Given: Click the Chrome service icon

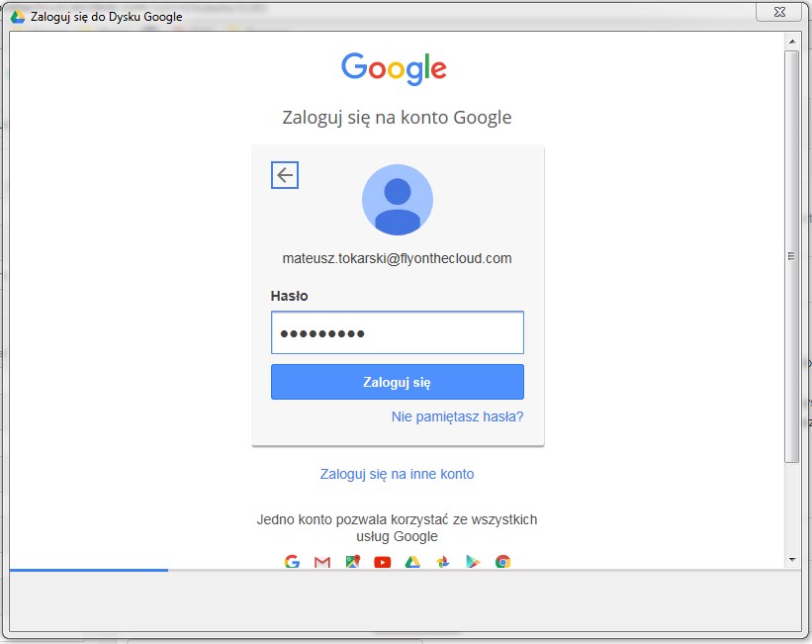Looking at the screenshot, I should (502, 562).
